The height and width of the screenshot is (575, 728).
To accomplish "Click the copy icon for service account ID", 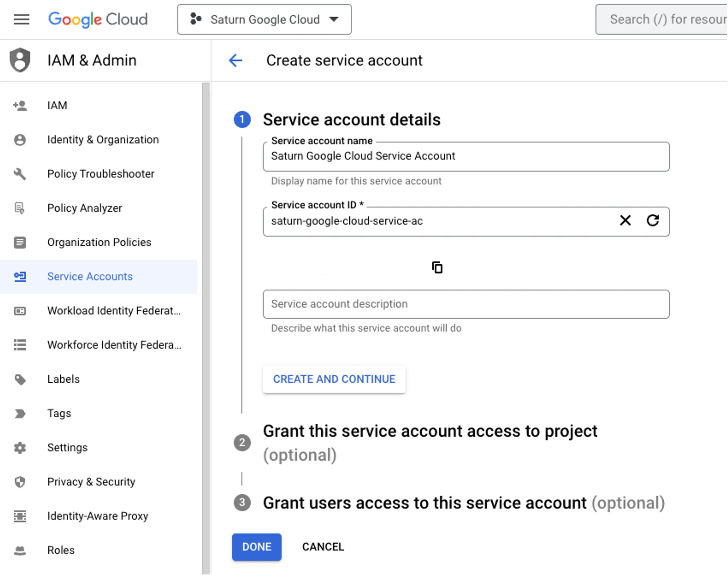I will [x=437, y=267].
